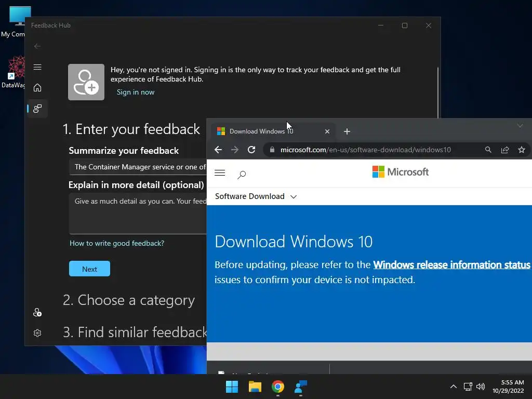Open File Explorer from taskbar

click(255, 387)
